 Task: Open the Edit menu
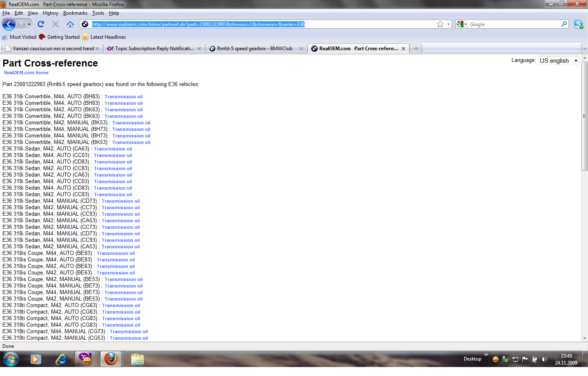point(19,13)
